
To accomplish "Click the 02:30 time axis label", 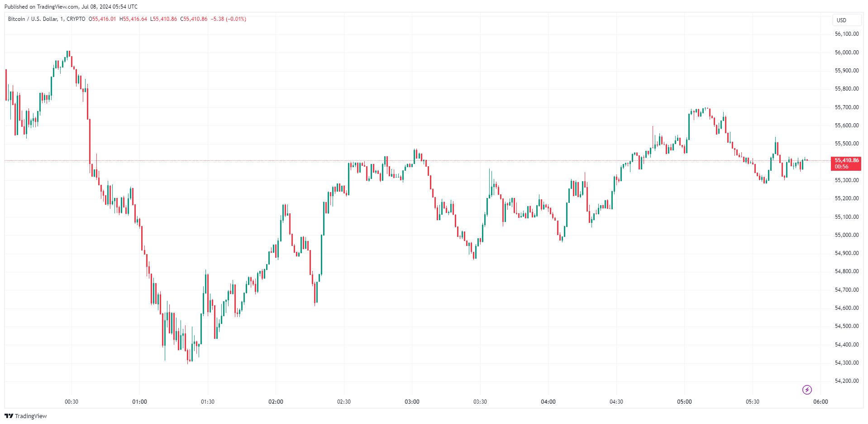I will (x=344, y=402).
